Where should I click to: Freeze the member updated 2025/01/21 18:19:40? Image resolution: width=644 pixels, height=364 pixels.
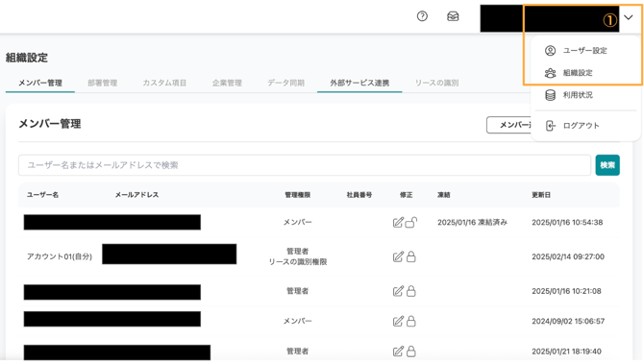[x=411, y=352]
